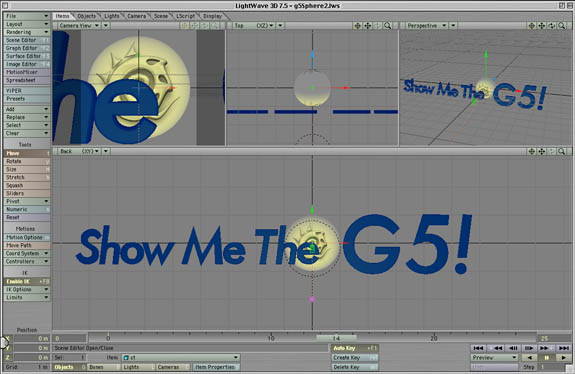Open the Rendering dropdown menu
Screen dimensions: 575x374
26,32
